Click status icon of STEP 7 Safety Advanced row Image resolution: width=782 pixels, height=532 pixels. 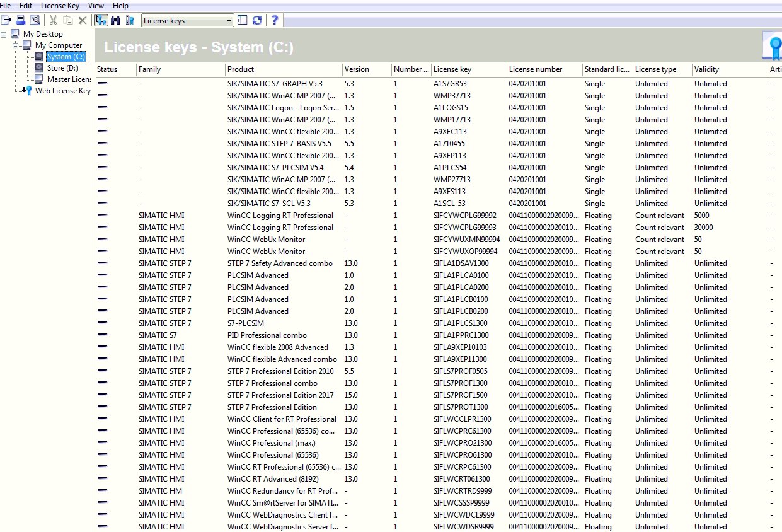click(x=102, y=263)
